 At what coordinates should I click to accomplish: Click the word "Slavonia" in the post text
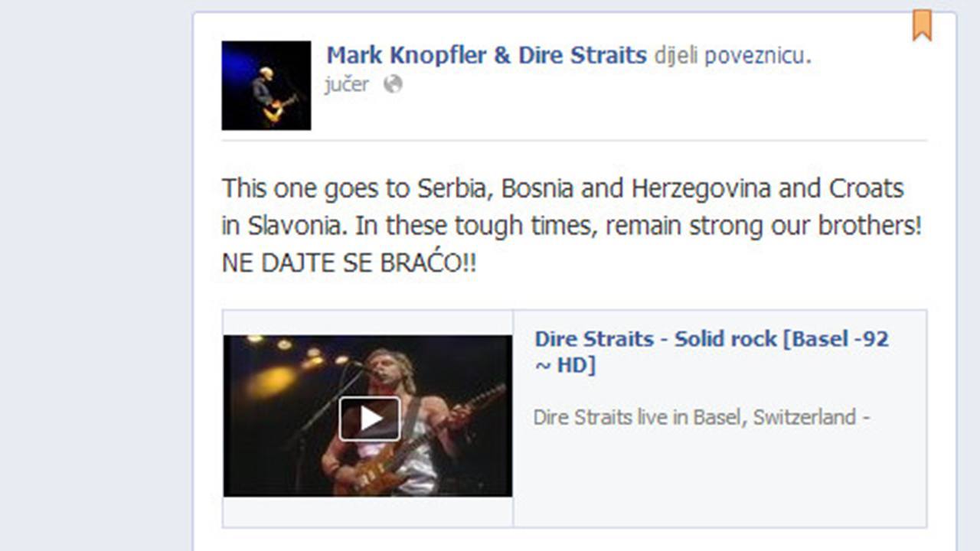coord(291,226)
